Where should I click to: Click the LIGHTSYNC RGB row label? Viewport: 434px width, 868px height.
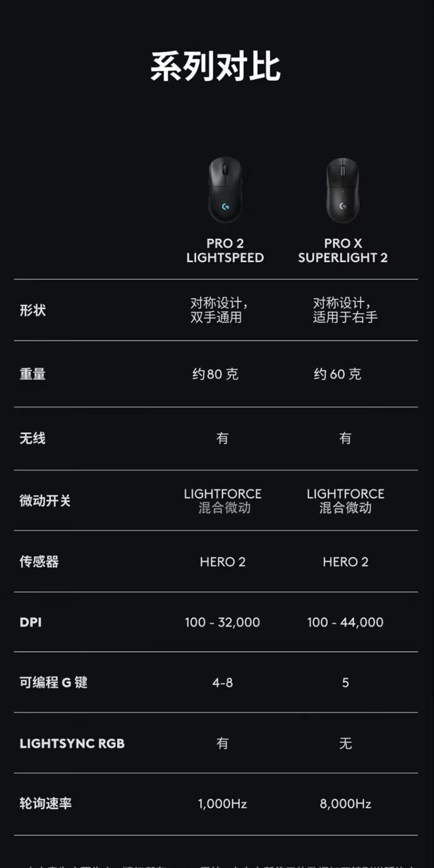point(72,743)
